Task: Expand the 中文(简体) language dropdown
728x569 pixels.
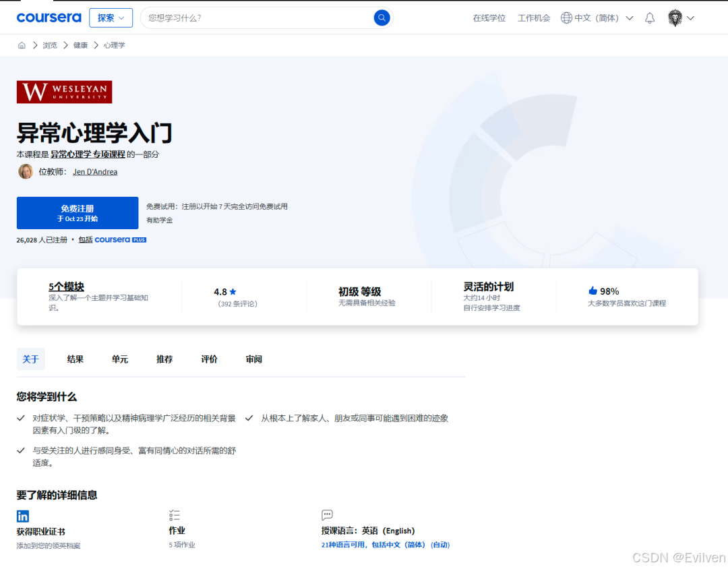Action: tap(629, 18)
